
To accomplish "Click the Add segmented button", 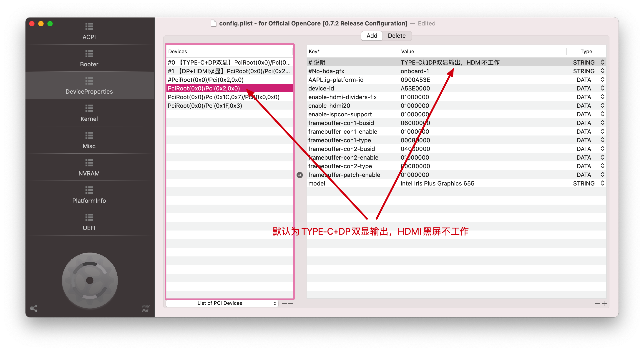I will [x=372, y=36].
